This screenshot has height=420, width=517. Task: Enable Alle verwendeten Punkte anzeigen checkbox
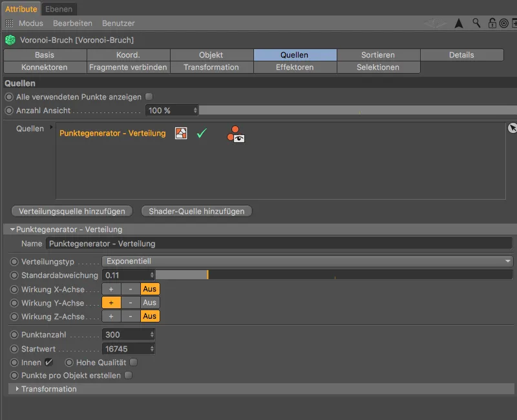[149, 96]
